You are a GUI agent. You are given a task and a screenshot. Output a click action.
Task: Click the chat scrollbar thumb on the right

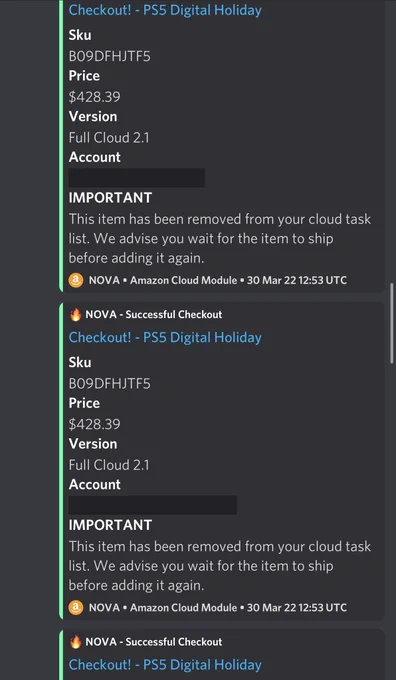click(x=393, y=324)
